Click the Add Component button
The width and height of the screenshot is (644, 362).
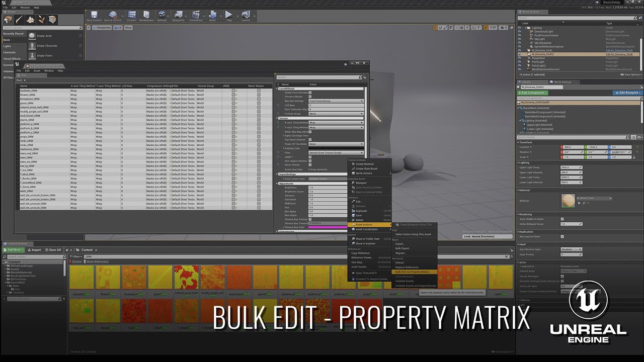[532, 93]
